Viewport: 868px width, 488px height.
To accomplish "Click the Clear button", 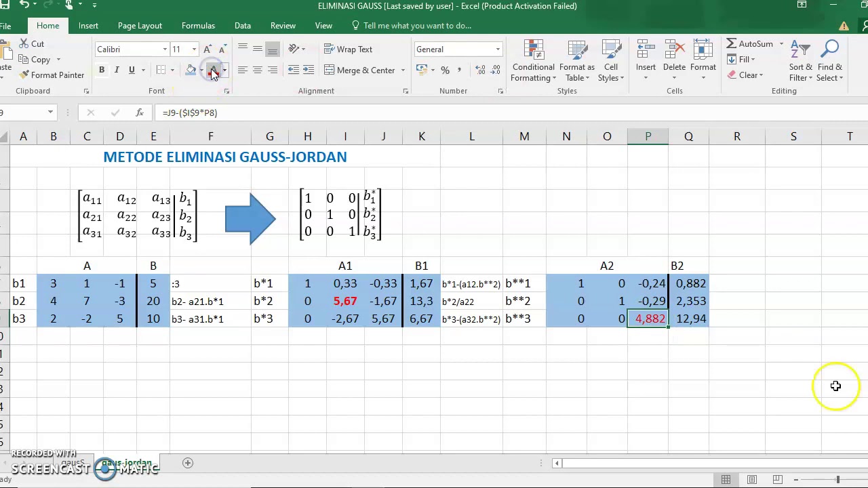I will pos(745,75).
